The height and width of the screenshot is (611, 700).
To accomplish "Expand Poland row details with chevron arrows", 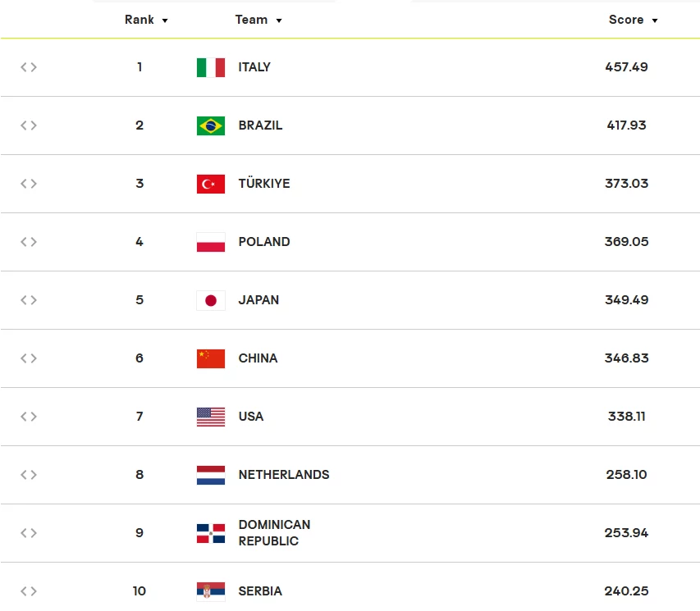I will (29, 242).
